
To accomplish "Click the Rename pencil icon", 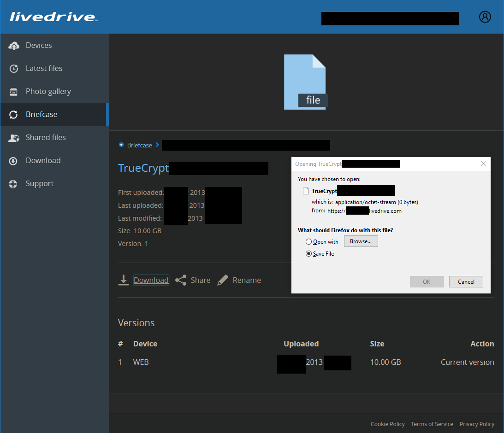I will tap(223, 280).
